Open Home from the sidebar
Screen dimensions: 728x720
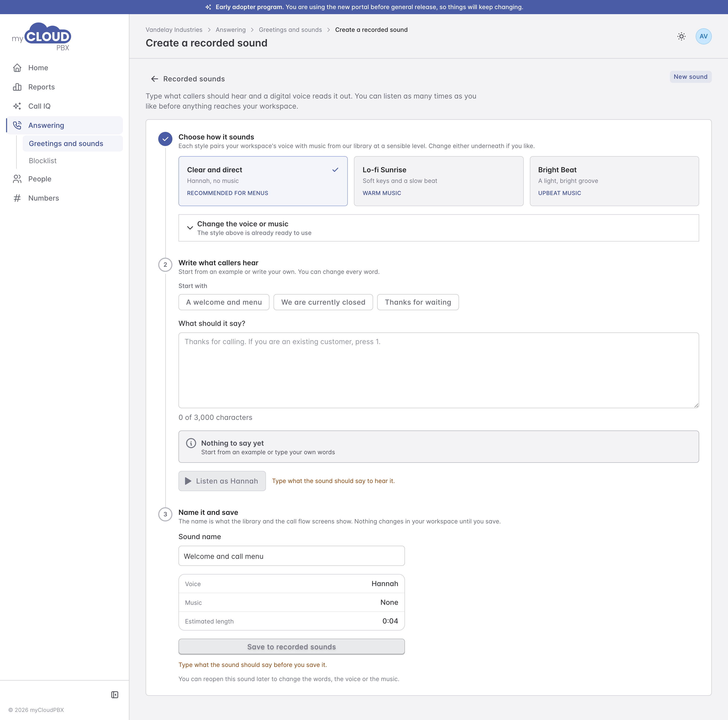point(64,68)
